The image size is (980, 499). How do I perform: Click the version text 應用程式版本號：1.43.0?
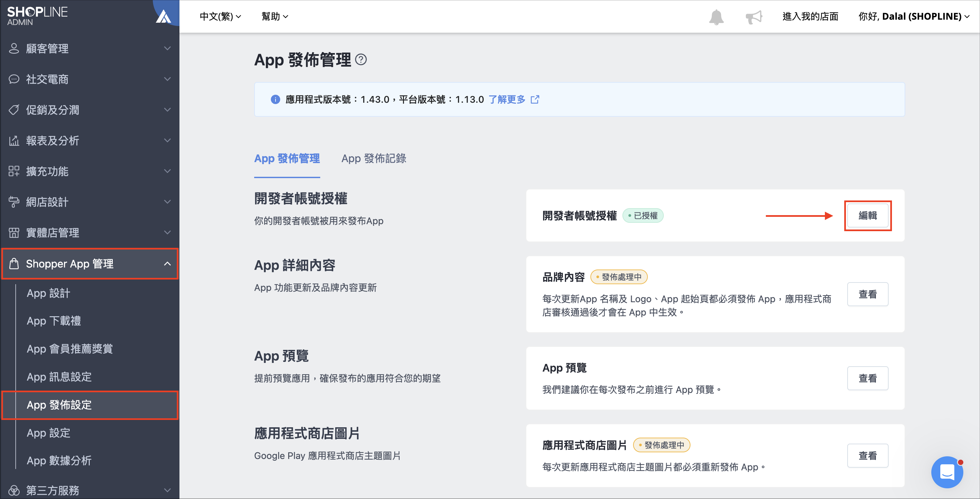tap(337, 100)
